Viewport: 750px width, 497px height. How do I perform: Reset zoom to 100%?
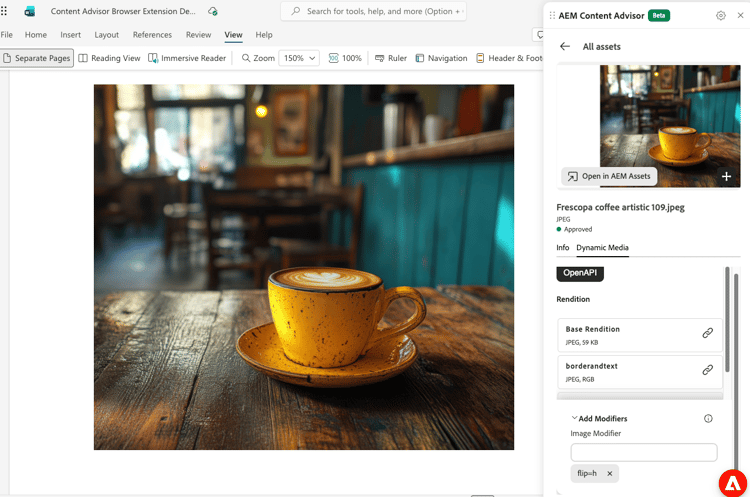coord(345,58)
